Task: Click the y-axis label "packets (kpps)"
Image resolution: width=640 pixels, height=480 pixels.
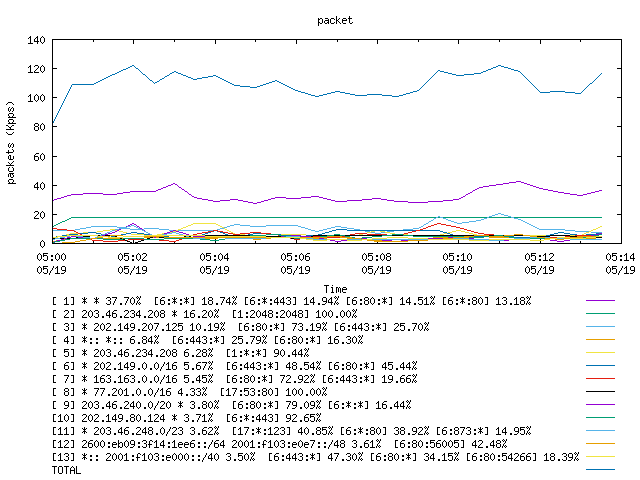Action: point(11,143)
